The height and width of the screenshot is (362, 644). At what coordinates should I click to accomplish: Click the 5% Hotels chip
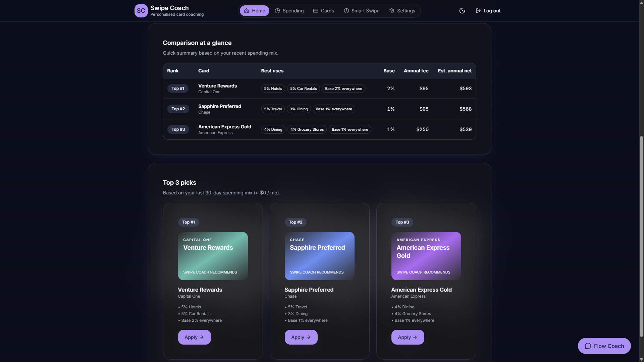[x=273, y=88]
